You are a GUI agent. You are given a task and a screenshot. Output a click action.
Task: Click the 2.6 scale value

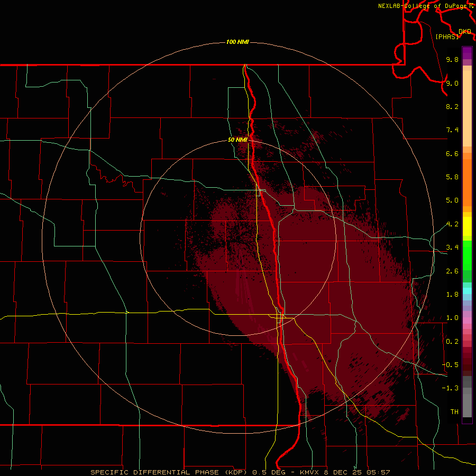coord(452,271)
